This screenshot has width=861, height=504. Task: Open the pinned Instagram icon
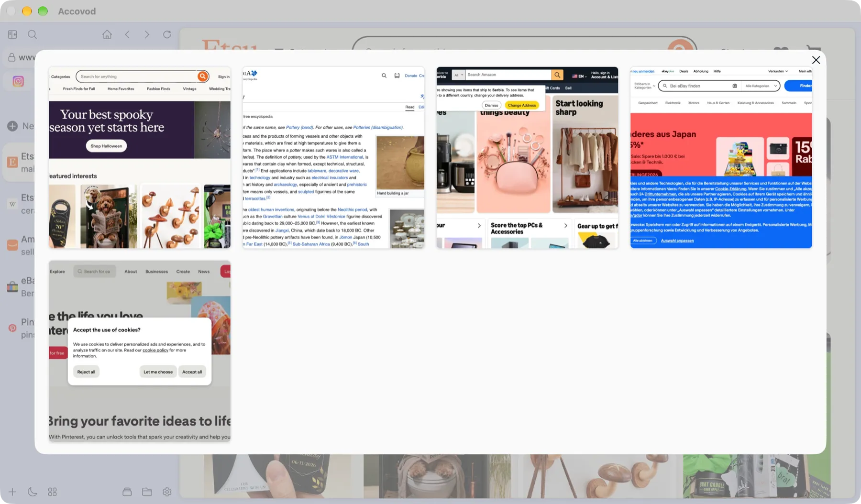pos(18,81)
